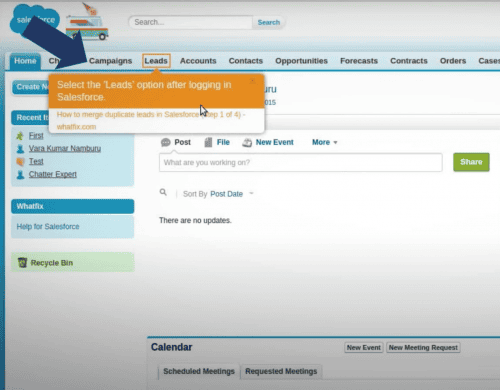Focus the top Search input box
The width and height of the screenshot is (500, 390).
click(x=190, y=22)
